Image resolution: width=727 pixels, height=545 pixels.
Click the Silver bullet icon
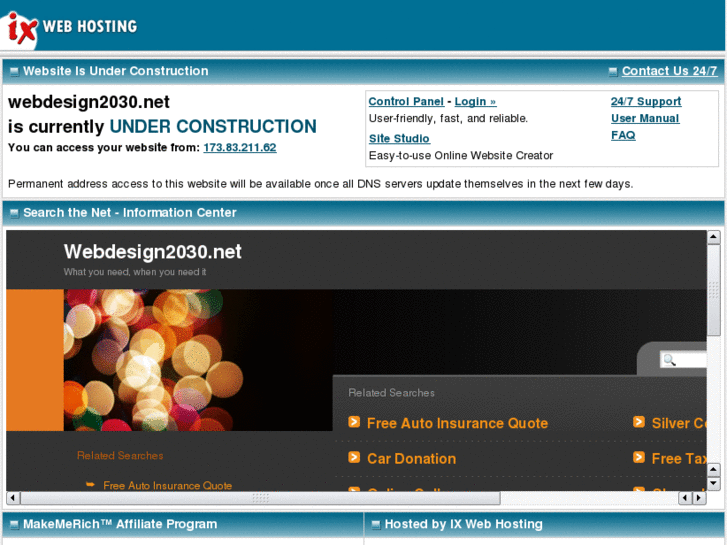click(x=639, y=422)
